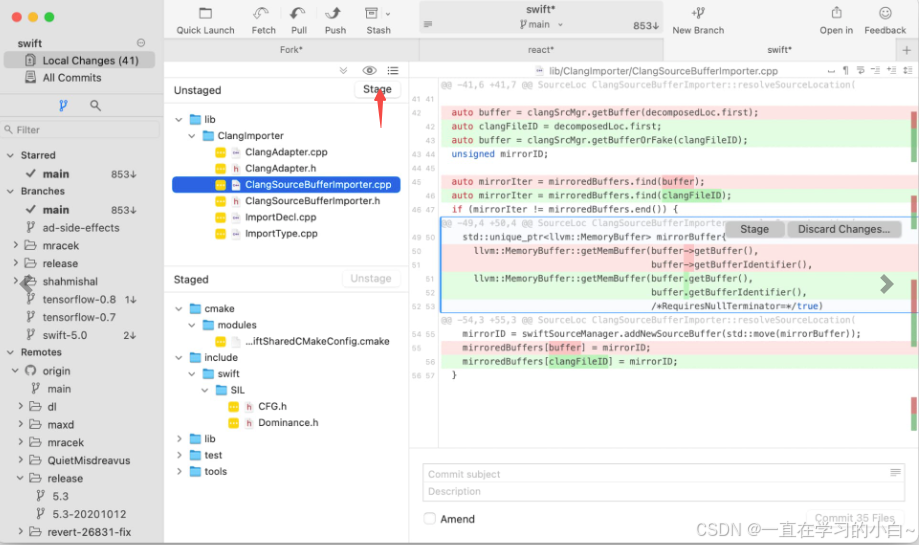Collapse all files with the double-chevron icon

pos(343,71)
